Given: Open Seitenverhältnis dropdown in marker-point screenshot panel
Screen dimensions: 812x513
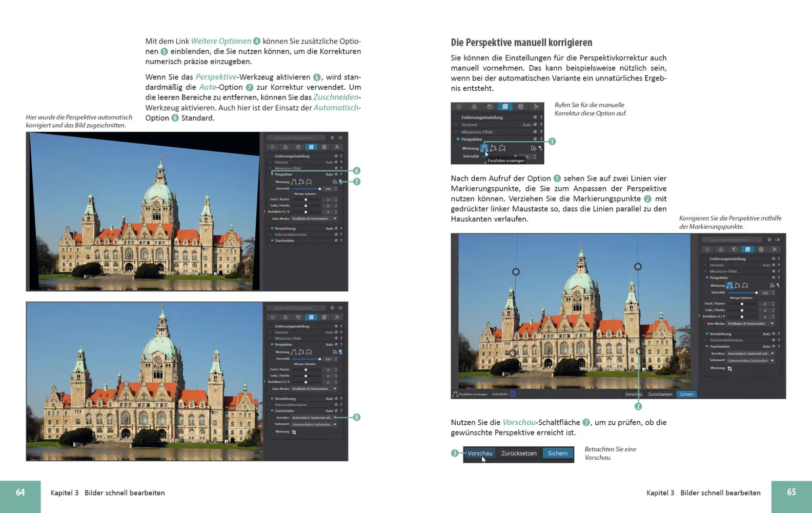Looking at the screenshot, I should 750,361.
